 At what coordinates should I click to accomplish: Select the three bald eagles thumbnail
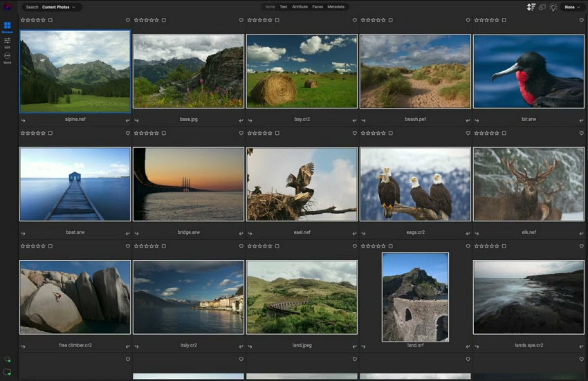point(415,184)
